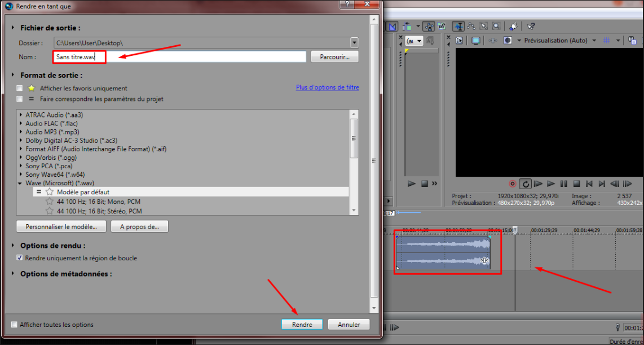The height and width of the screenshot is (345, 644).
Task: Open the Plus d'options de filtre link
Action: tap(327, 88)
